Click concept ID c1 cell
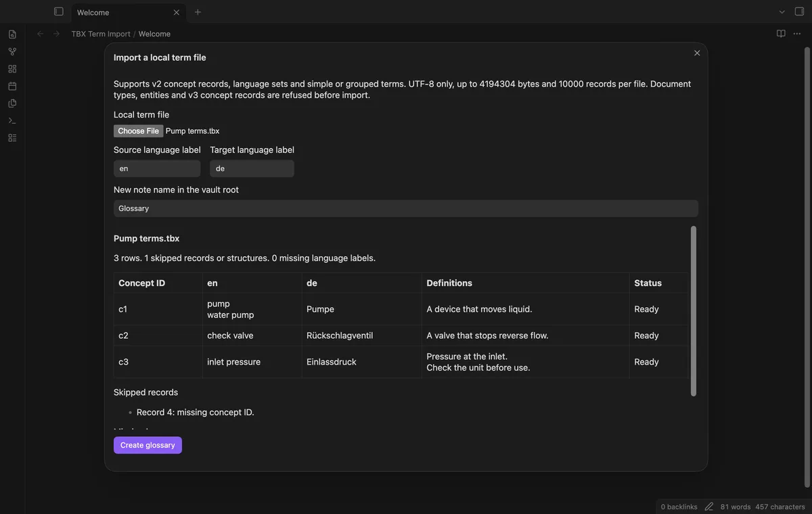 pyautogui.click(x=158, y=309)
